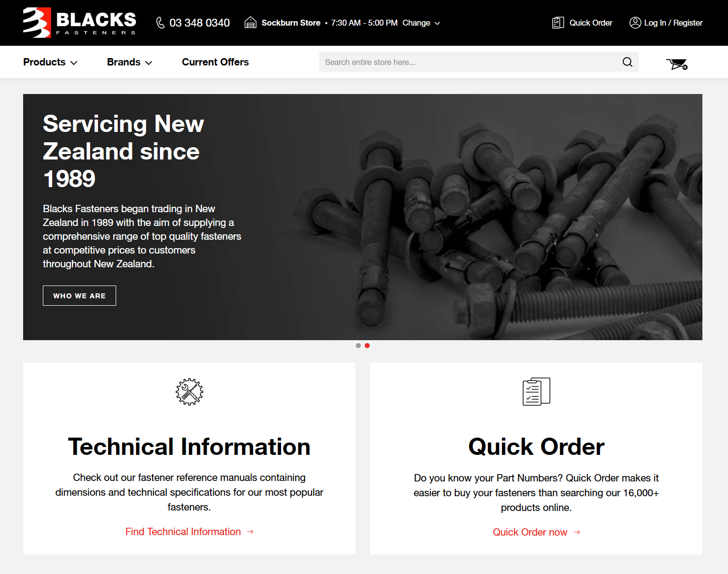Screen dimensions: 728x574
Task: Expand the Products dropdown menu
Action: tap(50, 62)
